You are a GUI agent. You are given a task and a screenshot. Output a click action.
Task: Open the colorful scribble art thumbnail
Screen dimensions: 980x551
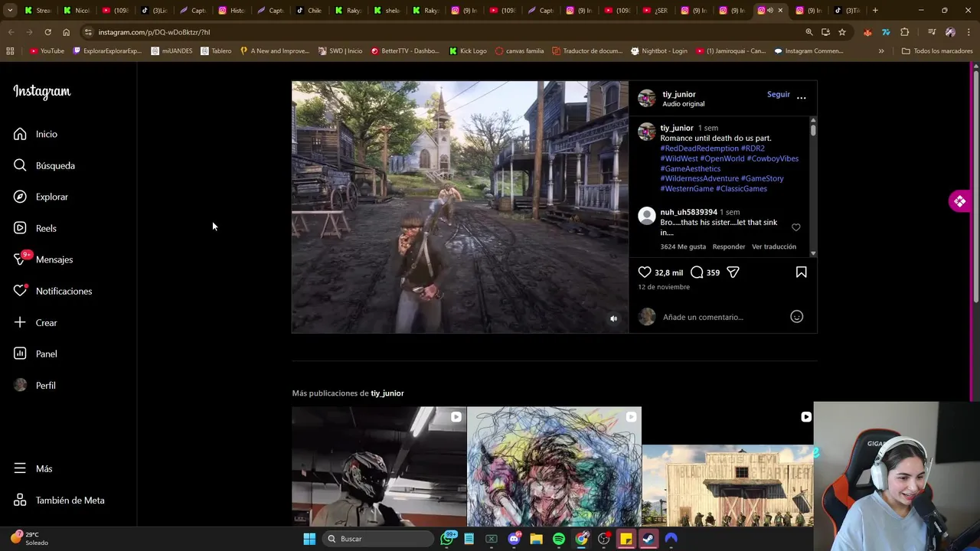554,467
